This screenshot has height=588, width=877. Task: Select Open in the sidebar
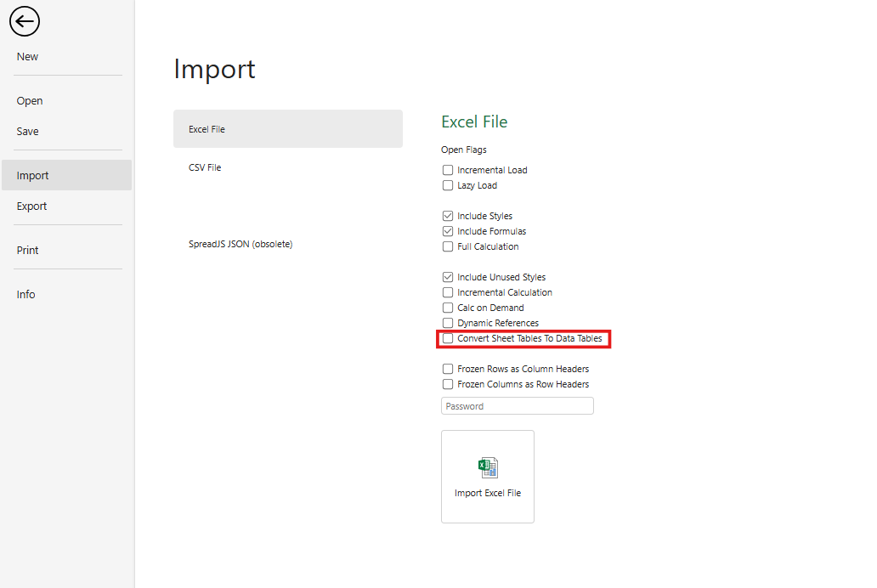click(30, 101)
